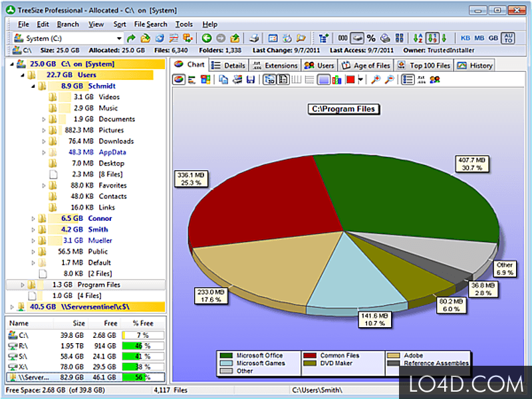This screenshot has width=532, height=399.
Task: Expand the Program Files folder node
Action: tap(23, 285)
